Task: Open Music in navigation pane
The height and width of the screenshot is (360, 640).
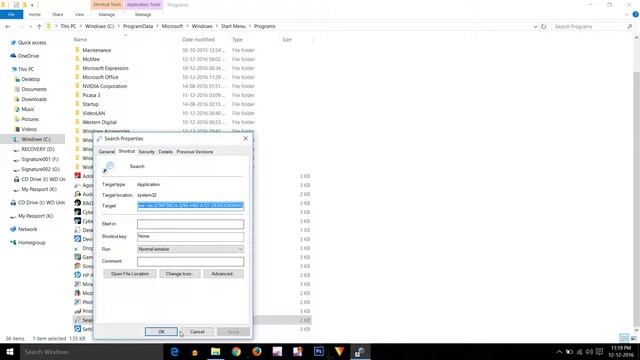Action: point(28,109)
